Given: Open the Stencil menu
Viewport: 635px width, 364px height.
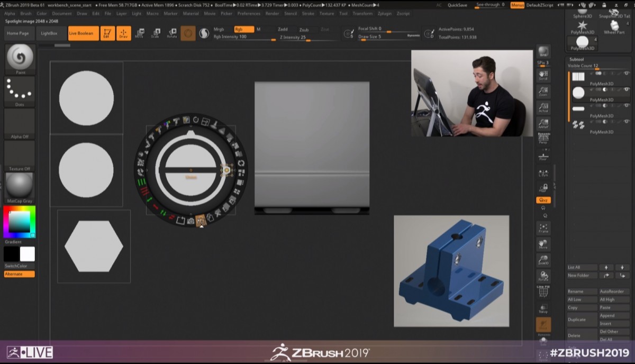Looking at the screenshot, I should [291, 13].
